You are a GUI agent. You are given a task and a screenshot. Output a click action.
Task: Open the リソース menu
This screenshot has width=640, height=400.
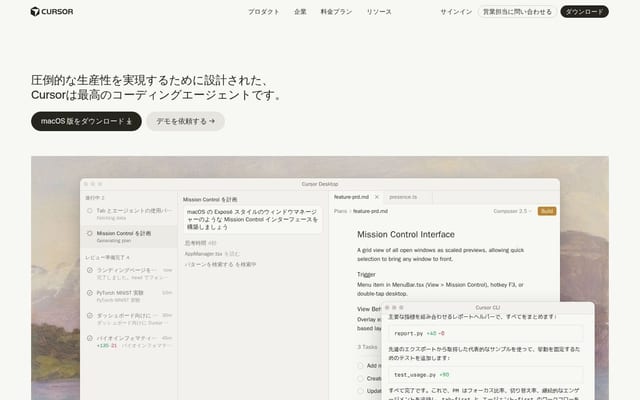(379, 12)
